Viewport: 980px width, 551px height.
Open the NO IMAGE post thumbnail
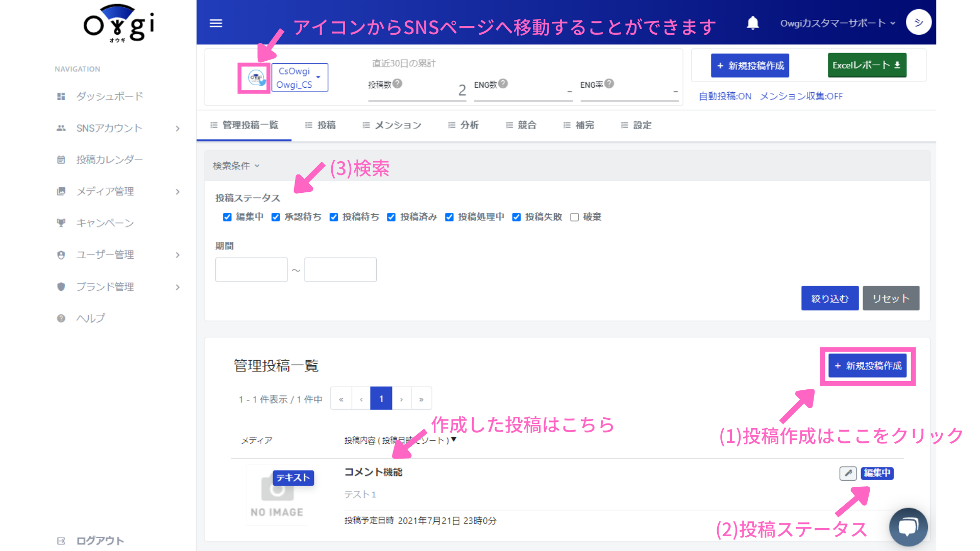pyautogui.click(x=277, y=495)
